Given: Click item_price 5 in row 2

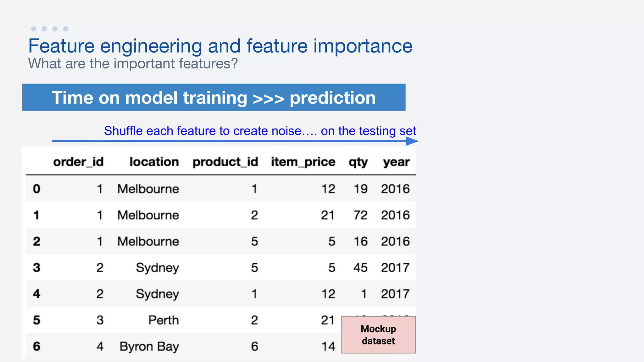Looking at the screenshot, I should click(x=332, y=241).
